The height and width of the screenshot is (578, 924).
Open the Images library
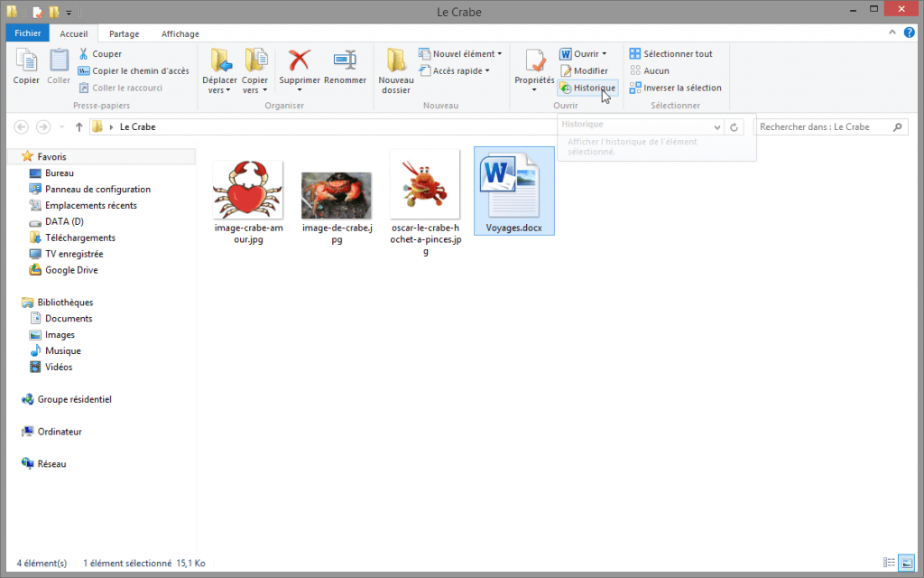(60, 334)
